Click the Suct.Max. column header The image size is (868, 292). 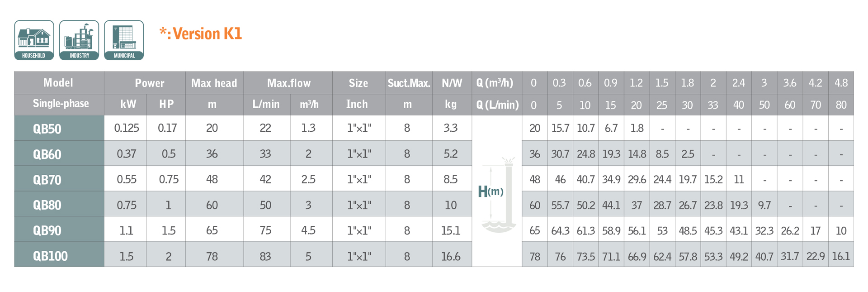(x=409, y=83)
